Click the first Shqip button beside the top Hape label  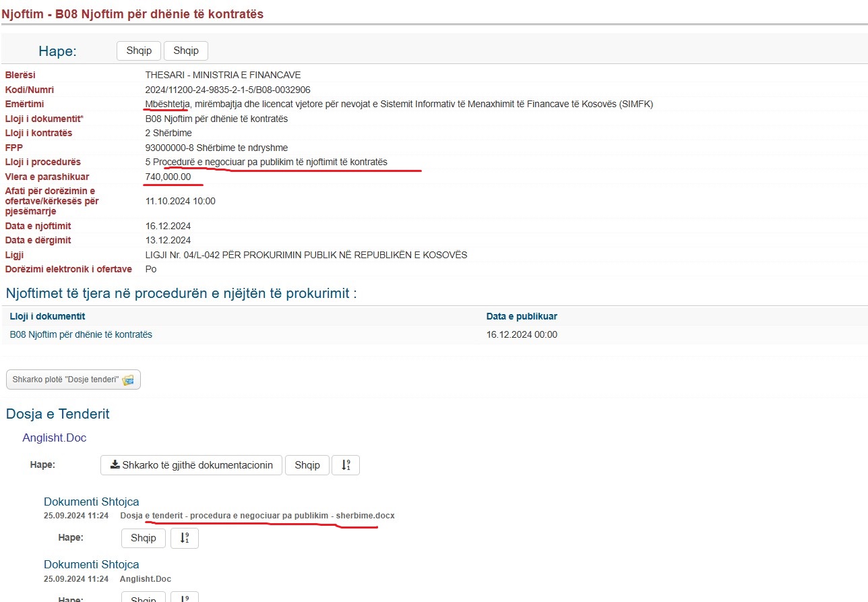point(139,51)
